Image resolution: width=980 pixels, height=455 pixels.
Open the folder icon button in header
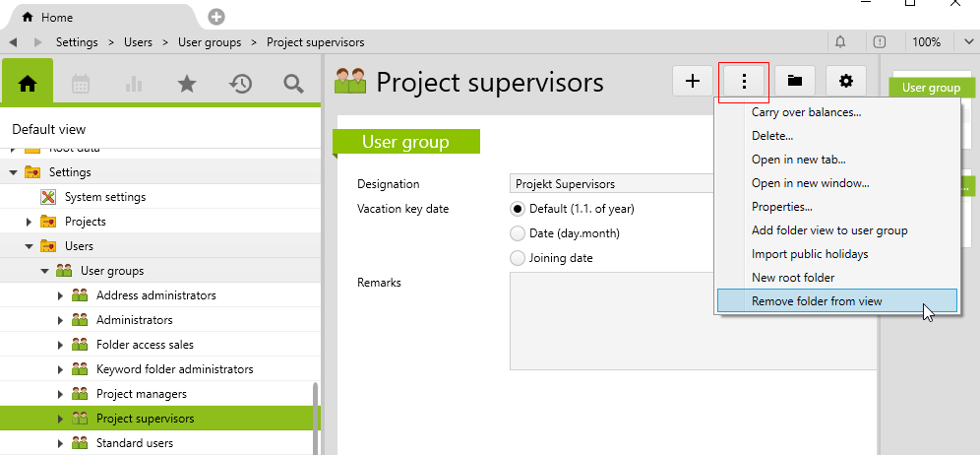[795, 81]
